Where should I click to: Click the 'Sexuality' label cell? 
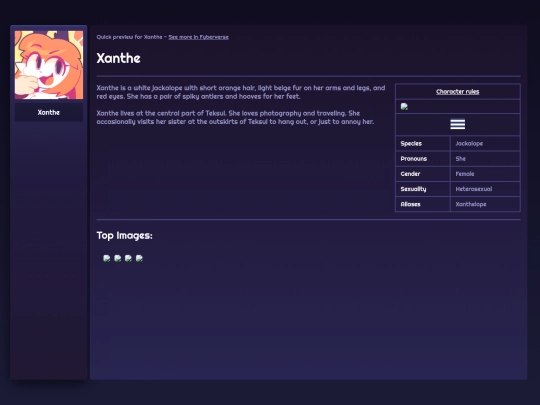tap(423, 189)
